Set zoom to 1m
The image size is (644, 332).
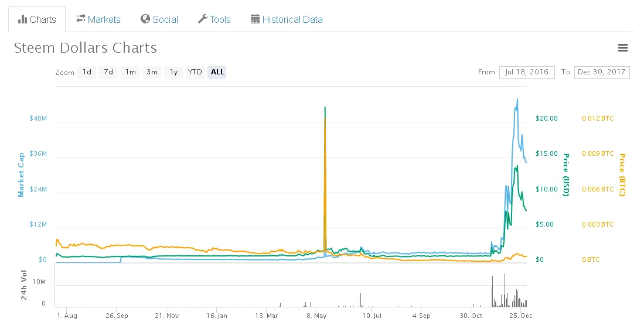click(x=131, y=72)
